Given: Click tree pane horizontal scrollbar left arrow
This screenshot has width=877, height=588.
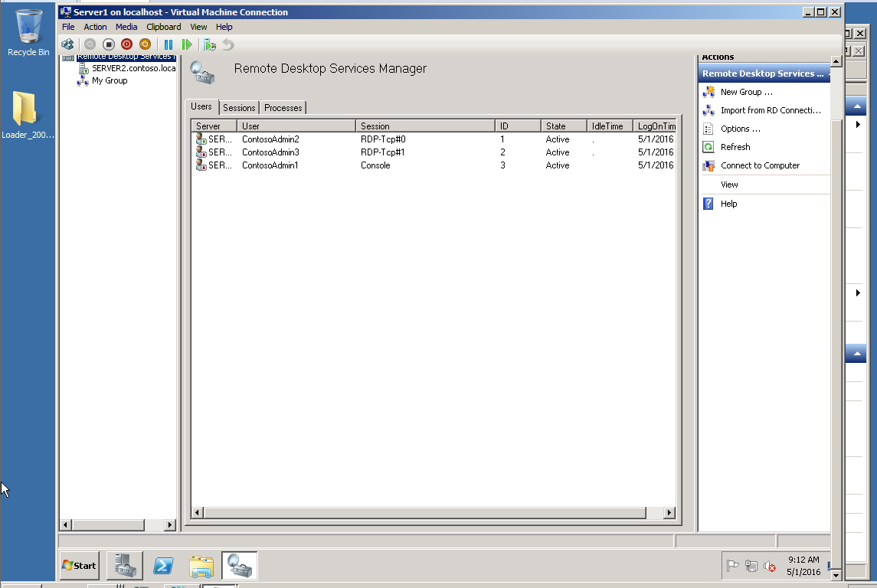Looking at the screenshot, I should [65, 525].
